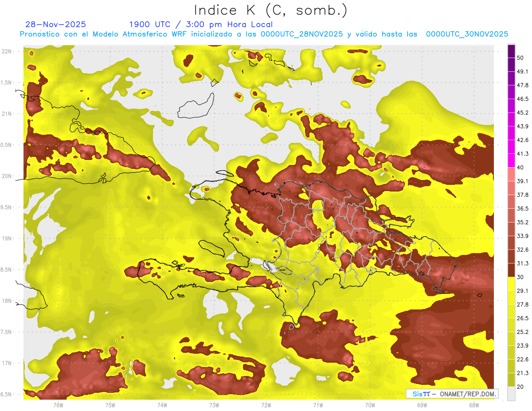
Task: Click '1900 UTC / 3:00 pm Hora Local' text
Action: click(x=201, y=24)
